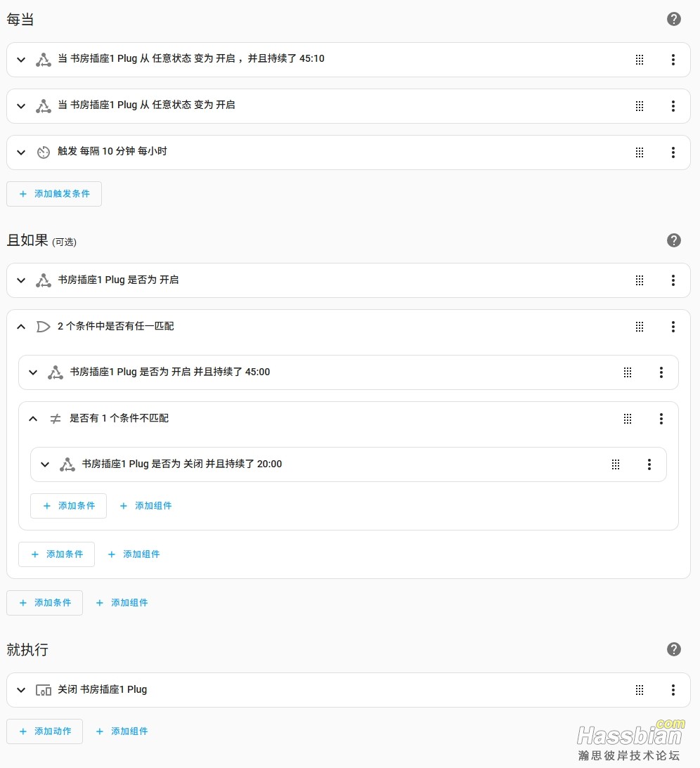Open help for the 且如果 conditions section

(673, 240)
